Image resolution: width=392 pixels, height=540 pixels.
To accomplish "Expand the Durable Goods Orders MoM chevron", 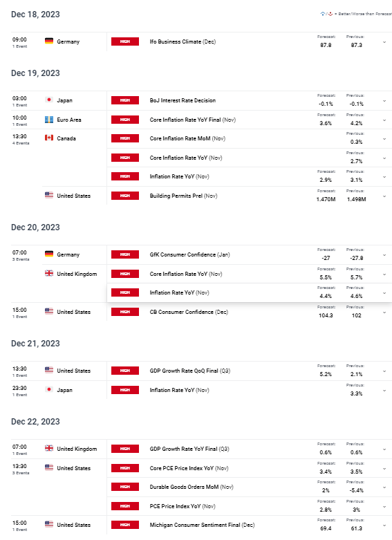I will coord(384,487).
